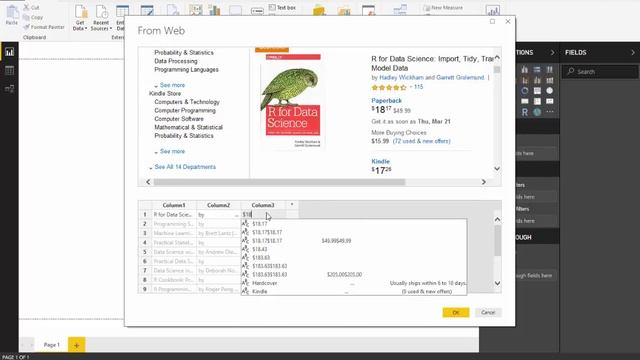The height and width of the screenshot is (360, 640).
Task: Click Text box in the ribbon
Action: (x=282, y=7)
